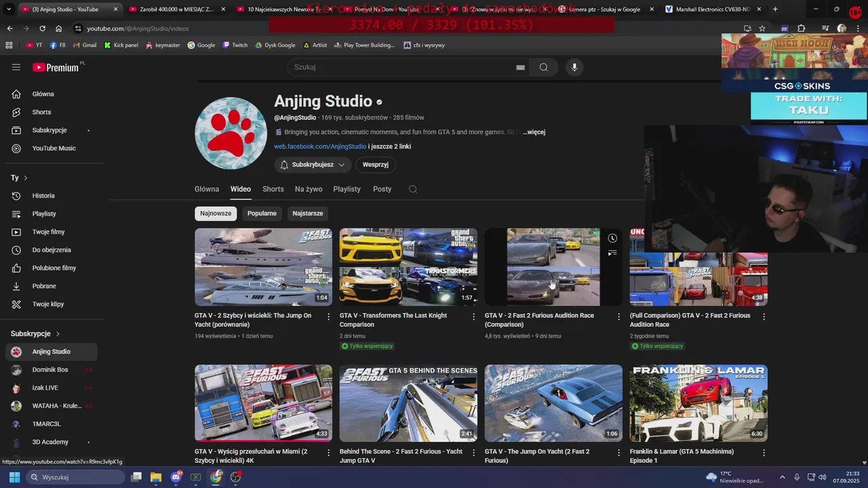
Task: Open Polubione filmy in sidebar
Action: coord(52,268)
